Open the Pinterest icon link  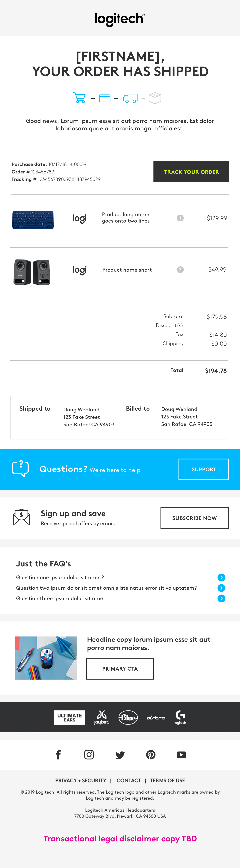click(151, 755)
